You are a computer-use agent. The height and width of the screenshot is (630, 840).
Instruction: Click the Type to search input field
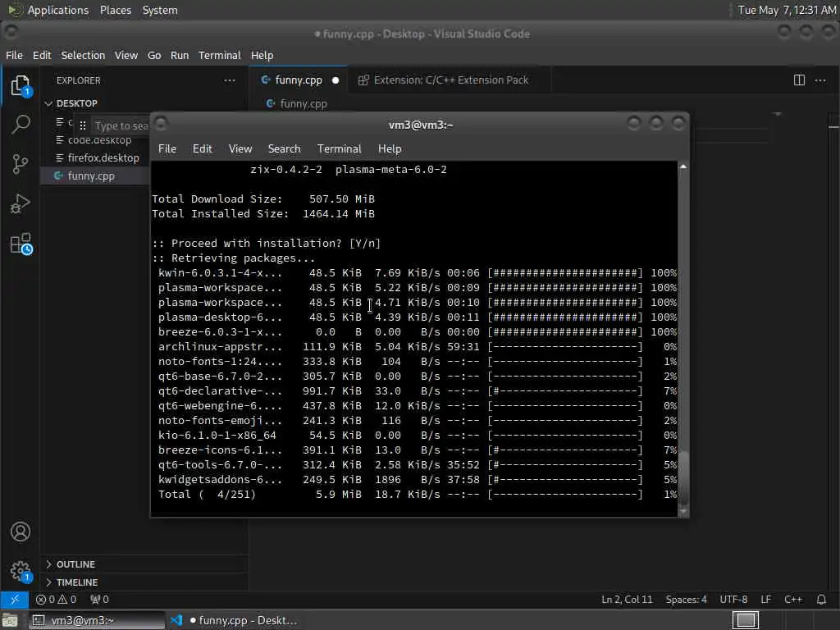[121, 126]
